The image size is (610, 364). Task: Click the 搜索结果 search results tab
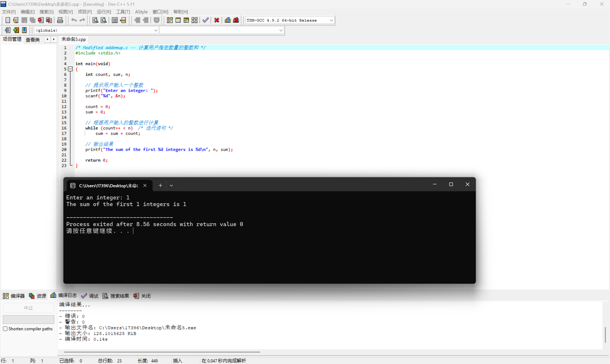116,296
